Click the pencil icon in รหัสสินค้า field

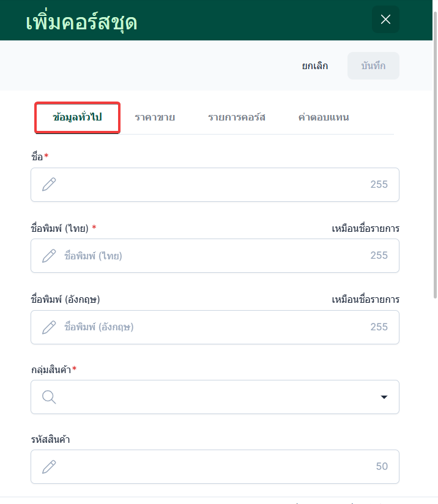(x=49, y=467)
